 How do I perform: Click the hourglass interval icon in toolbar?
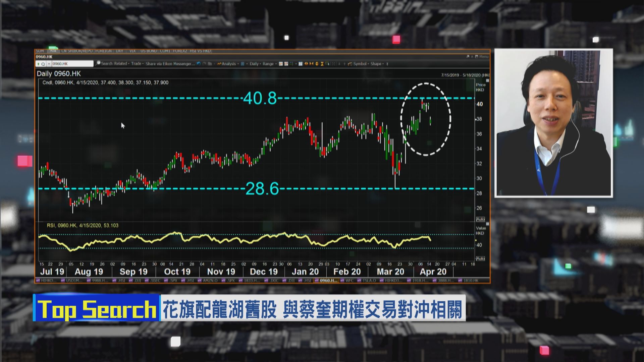click(x=322, y=63)
